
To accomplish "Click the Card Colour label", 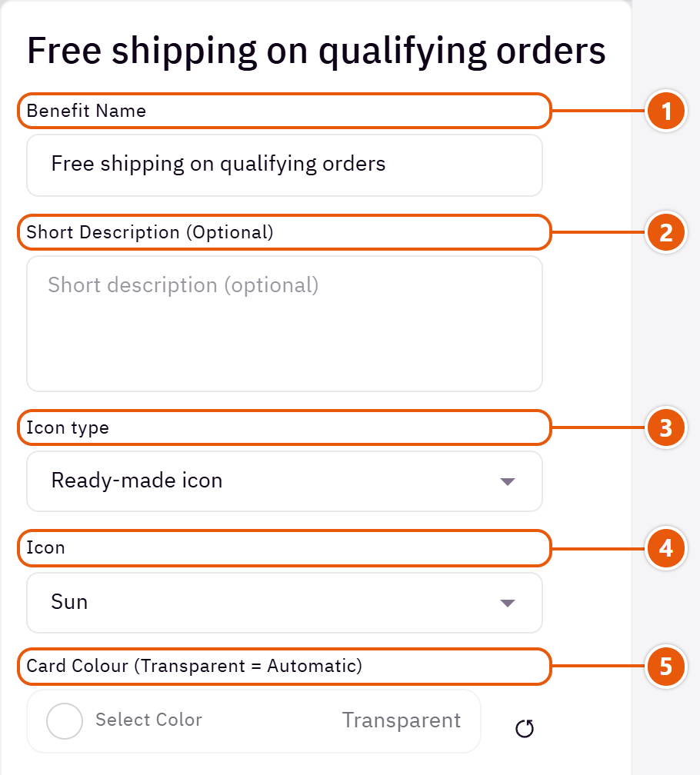I will pos(195,667).
